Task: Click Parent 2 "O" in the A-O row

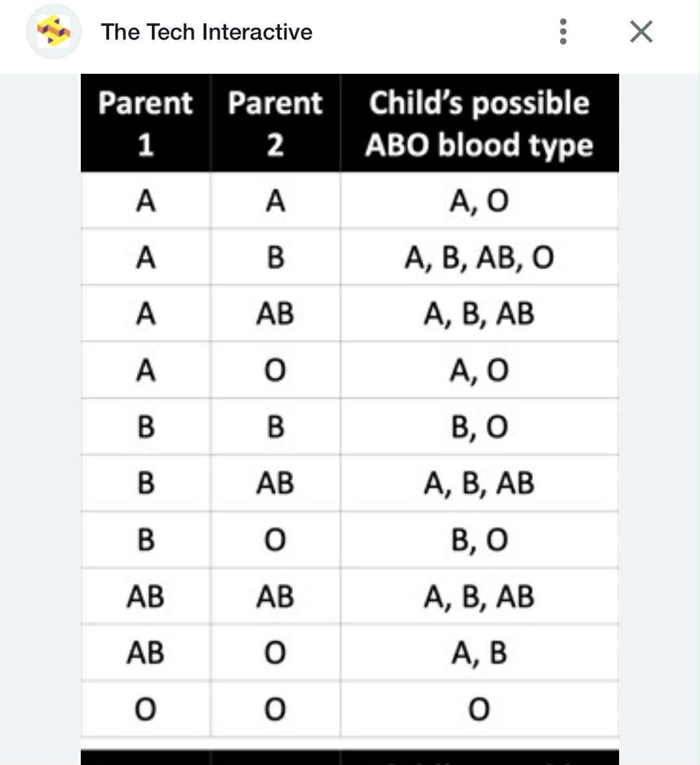Action: pos(275,371)
